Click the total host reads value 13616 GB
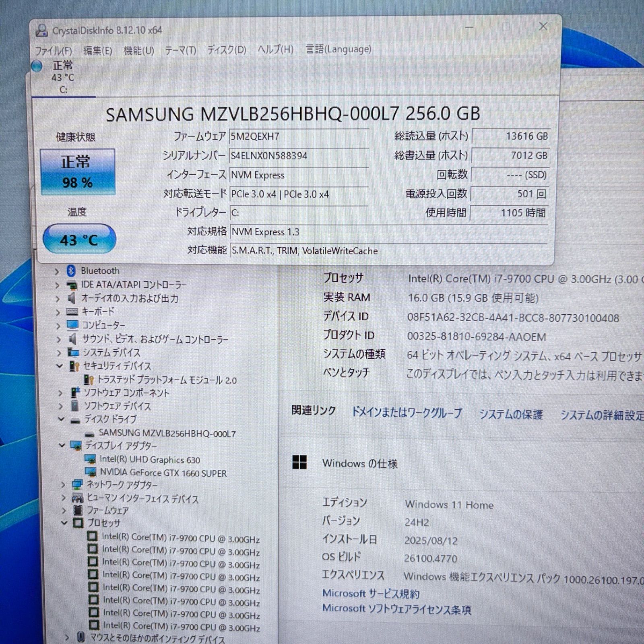The image size is (644, 644). (x=510, y=136)
